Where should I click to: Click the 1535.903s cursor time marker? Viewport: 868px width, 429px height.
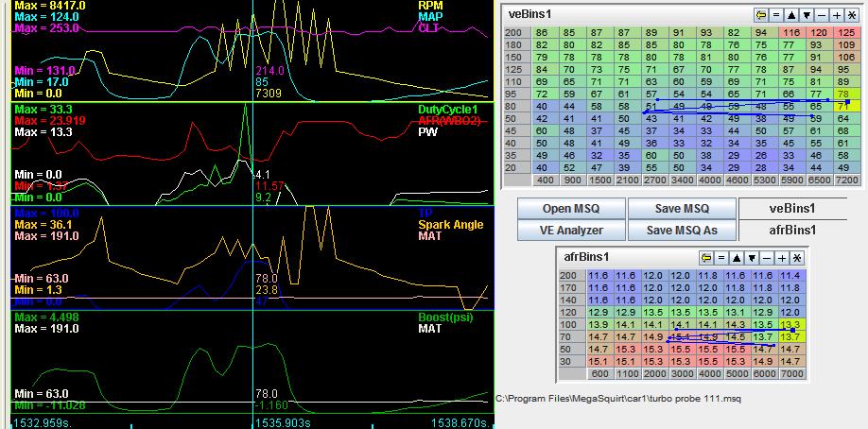(283, 423)
